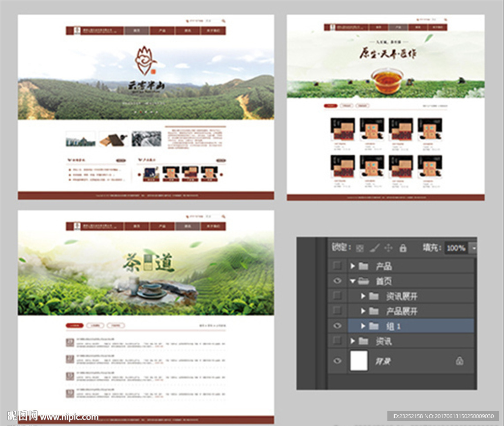Click the folder icon of 组 1 group

374,326
